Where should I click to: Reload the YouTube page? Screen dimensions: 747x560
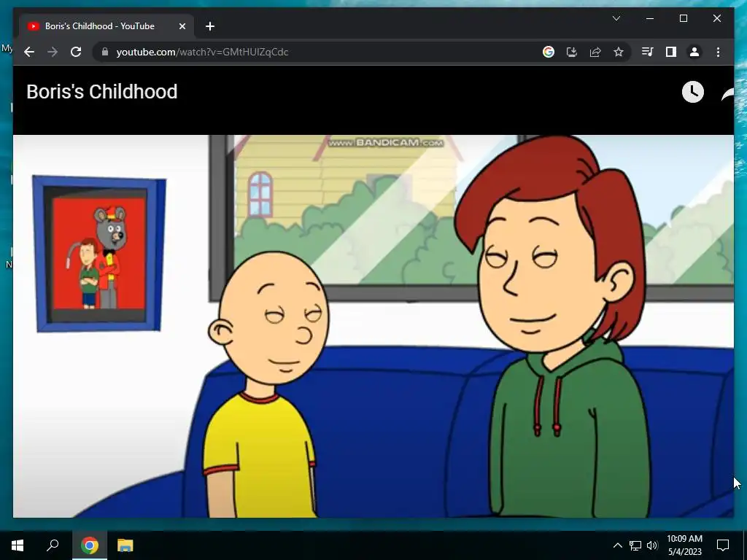click(x=76, y=52)
